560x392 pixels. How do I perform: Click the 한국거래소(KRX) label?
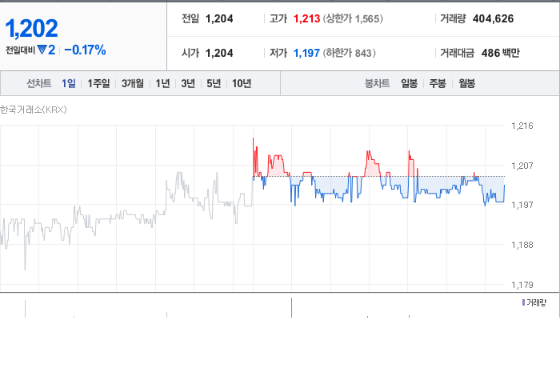[x=34, y=110]
